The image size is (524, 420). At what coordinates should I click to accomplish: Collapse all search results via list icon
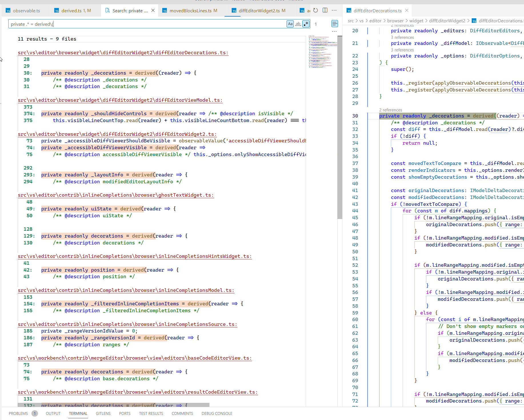pos(335,24)
